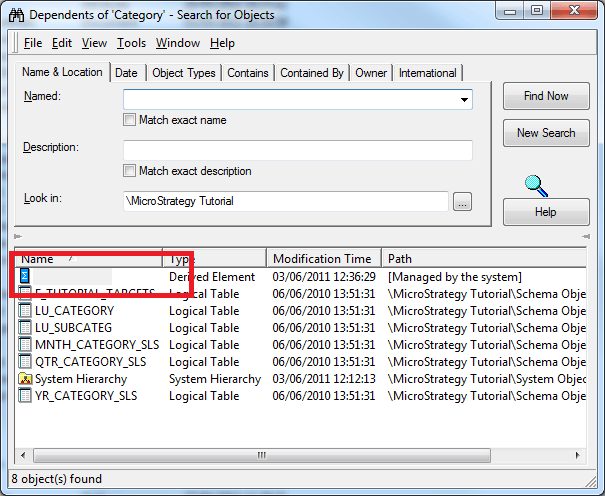The width and height of the screenshot is (605, 496).
Task: Click the QTR_CATEGORY_SLS table icon
Action: 26,362
